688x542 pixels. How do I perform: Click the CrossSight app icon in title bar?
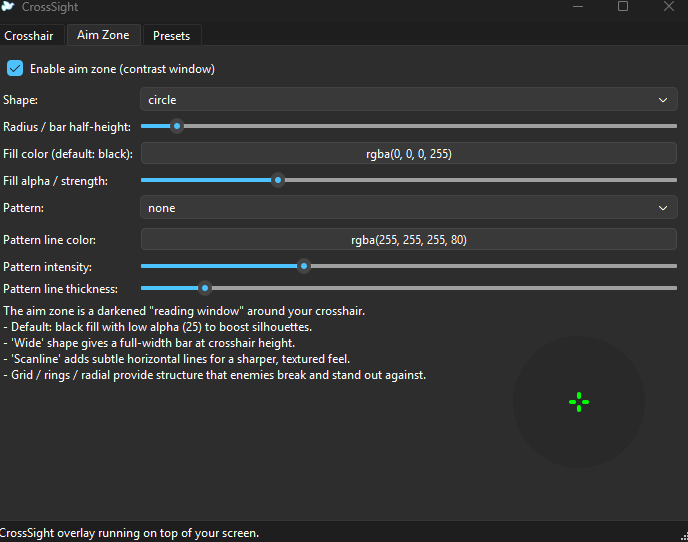[x=8, y=7]
